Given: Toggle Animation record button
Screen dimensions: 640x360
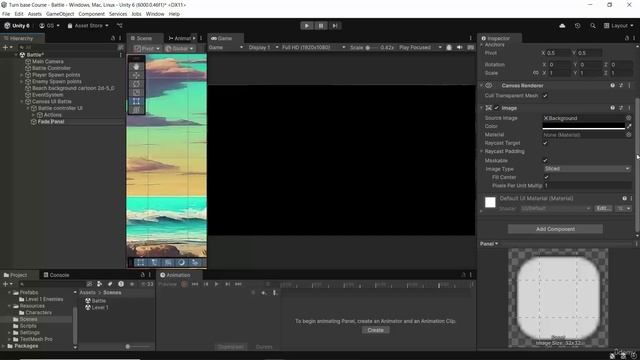Looking at the screenshot, I should [184, 284].
